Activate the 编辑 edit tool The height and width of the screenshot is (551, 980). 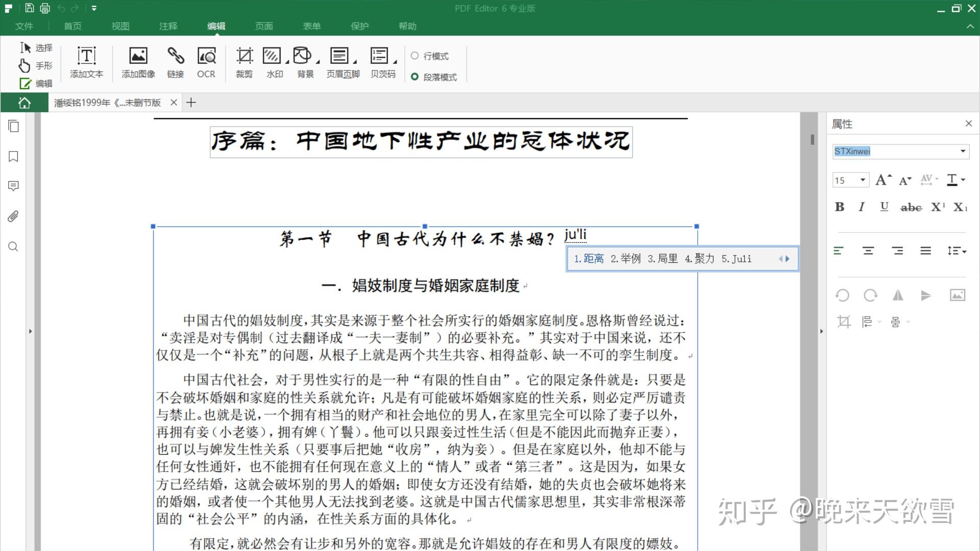point(36,83)
